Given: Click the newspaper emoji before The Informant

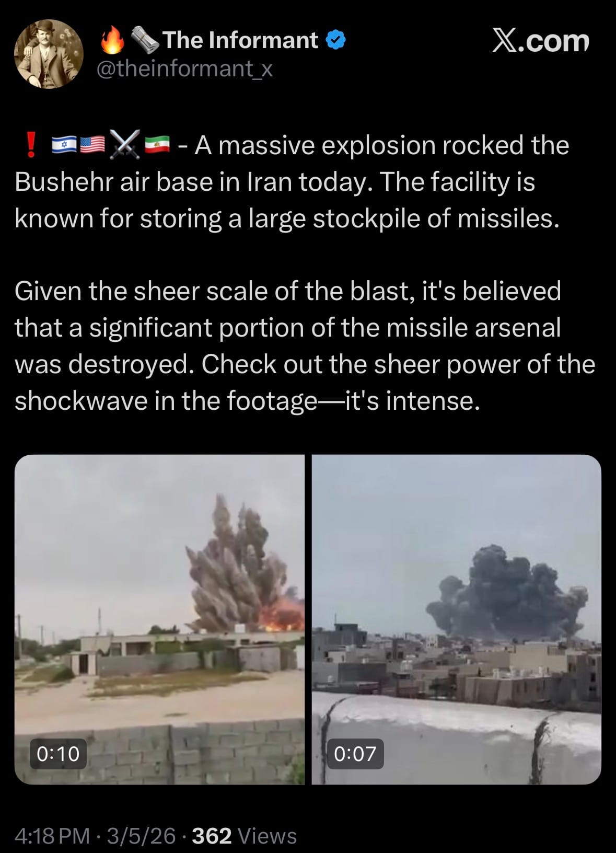Looking at the screenshot, I should pos(144,41).
